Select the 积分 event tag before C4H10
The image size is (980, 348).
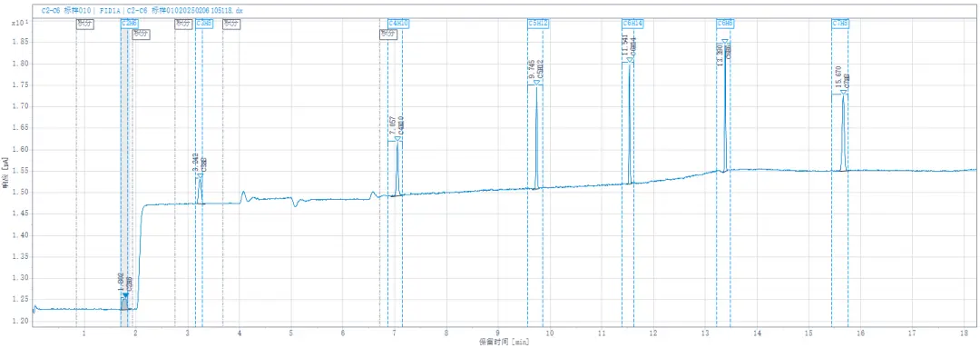[x=387, y=34]
